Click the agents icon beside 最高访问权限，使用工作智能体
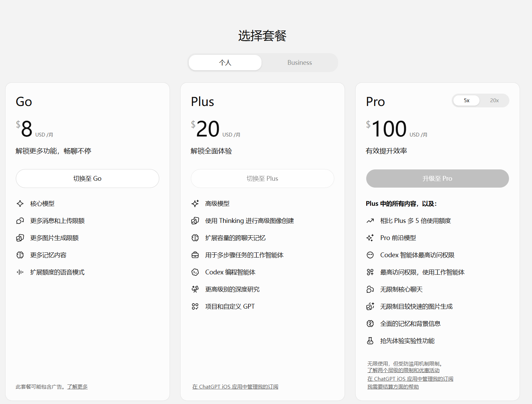This screenshot has height=404, width=532. coord(370,272)
